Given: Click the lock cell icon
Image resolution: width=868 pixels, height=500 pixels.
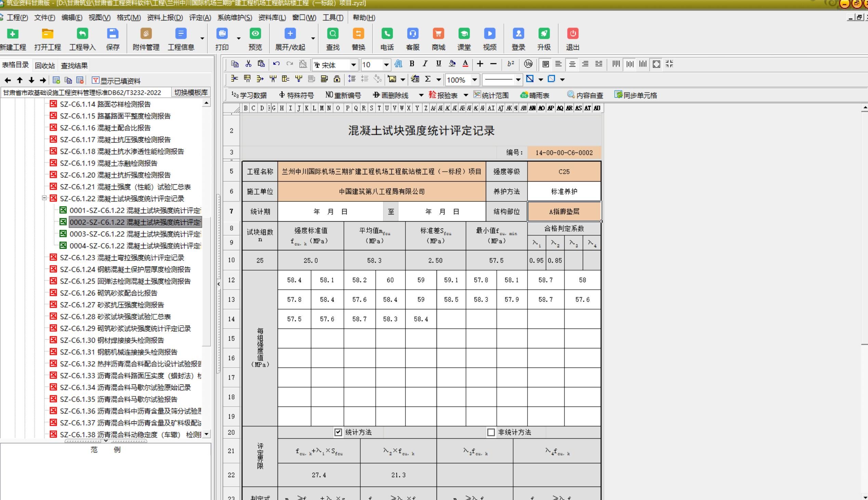Looking at the screenshot, I should click(337, 79).
